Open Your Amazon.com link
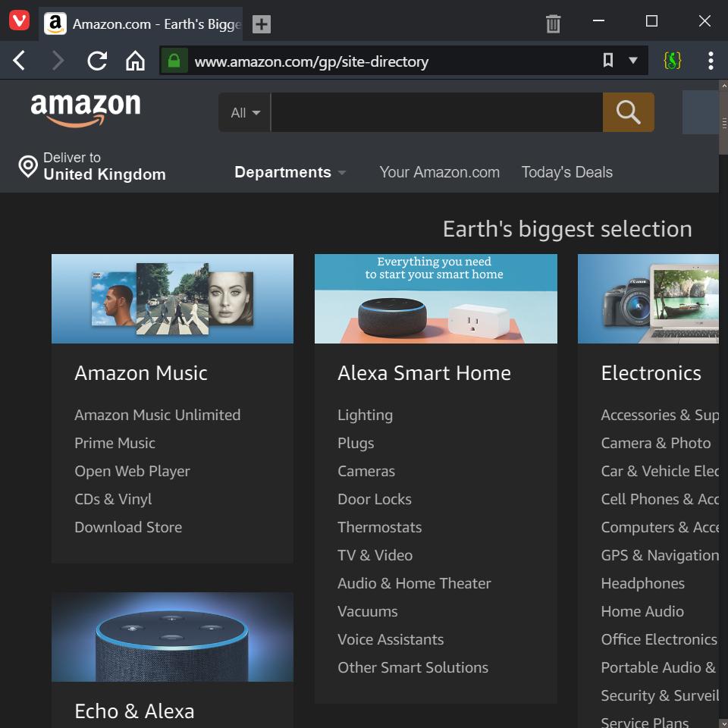The width and height of the screenshot is (728, 728). (x=439, y=172)
